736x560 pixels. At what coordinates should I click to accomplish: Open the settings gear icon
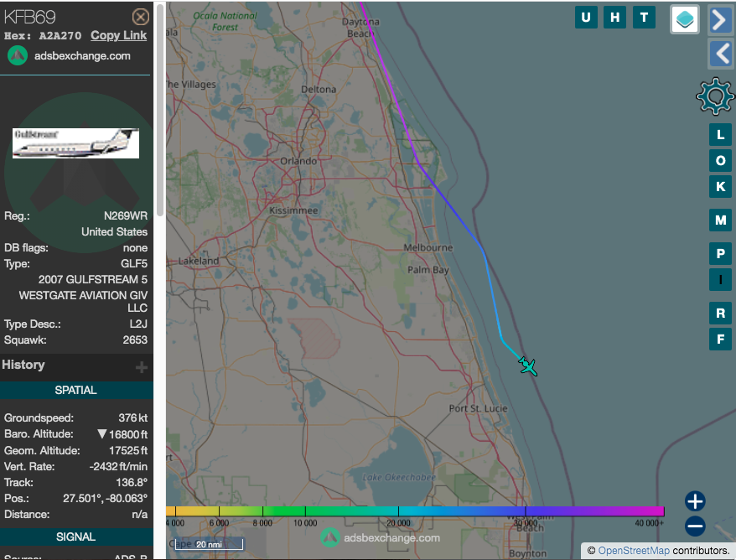coord(715,96)
